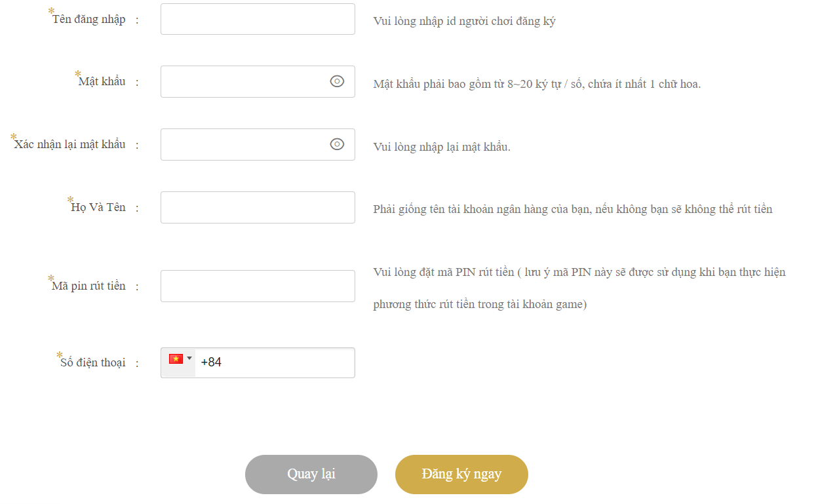Reveal the Mật khẩu password with eye icon

(337, 81)
